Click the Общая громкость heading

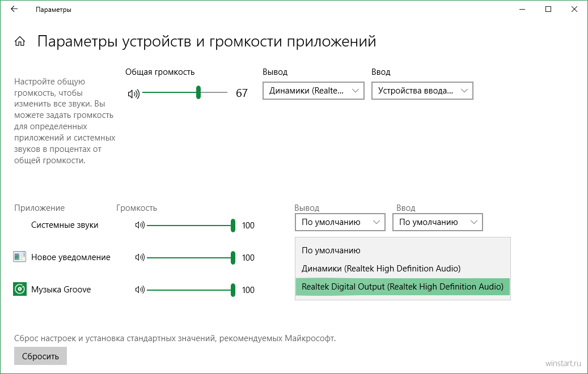160,72
